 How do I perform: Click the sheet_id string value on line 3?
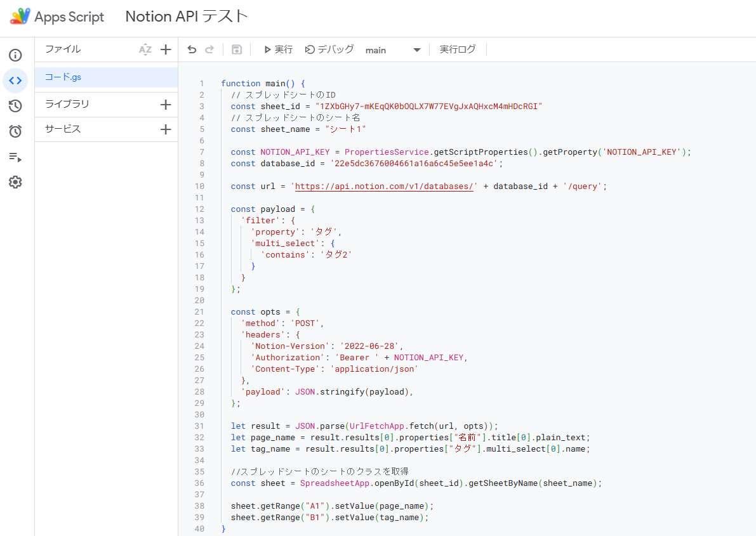coord(428,107)
